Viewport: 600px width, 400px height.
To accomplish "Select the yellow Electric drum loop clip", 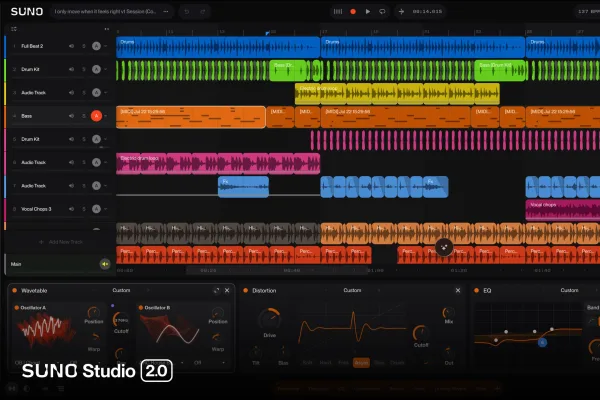I will click(397, 94).
